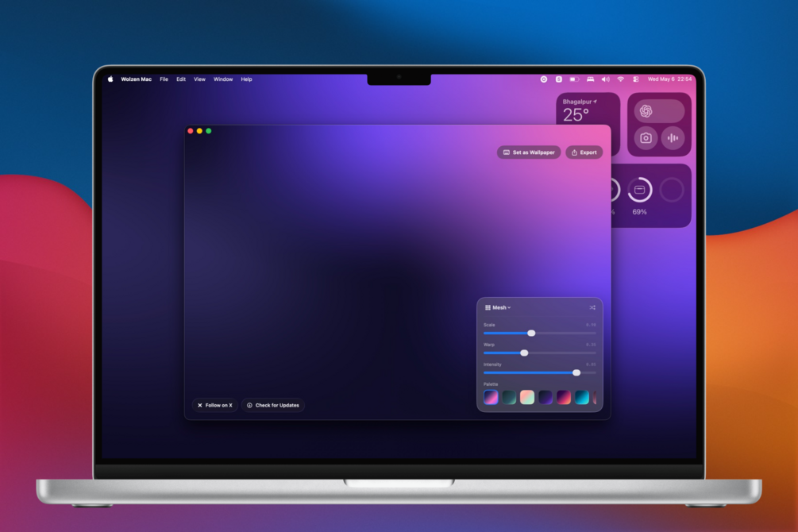798x532 pixels.
Task: Click Check for Updates button
Action: coord(273,405)
